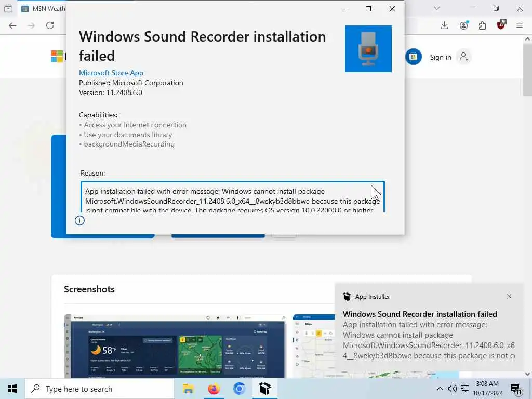The height and width of the screenshot is (399, 532).
Task: Open the weather forecast screenshot thumbnail
Action: point(175,346)
